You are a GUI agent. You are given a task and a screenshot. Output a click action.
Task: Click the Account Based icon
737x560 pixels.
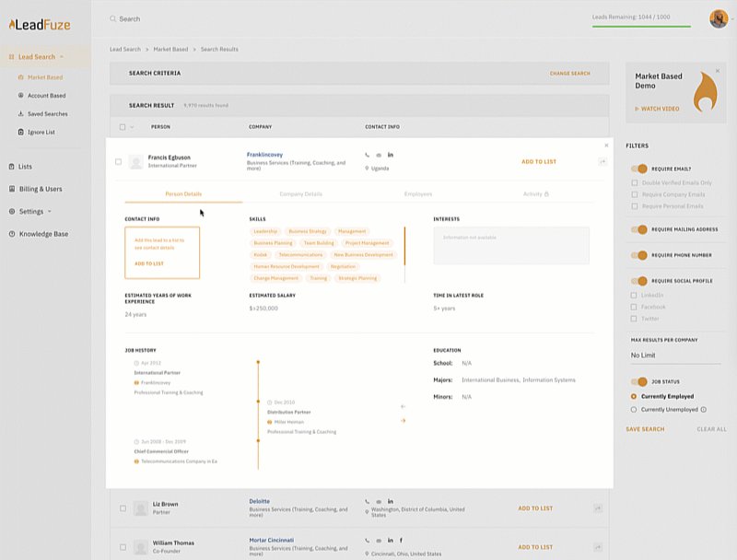tap(20, 96)
